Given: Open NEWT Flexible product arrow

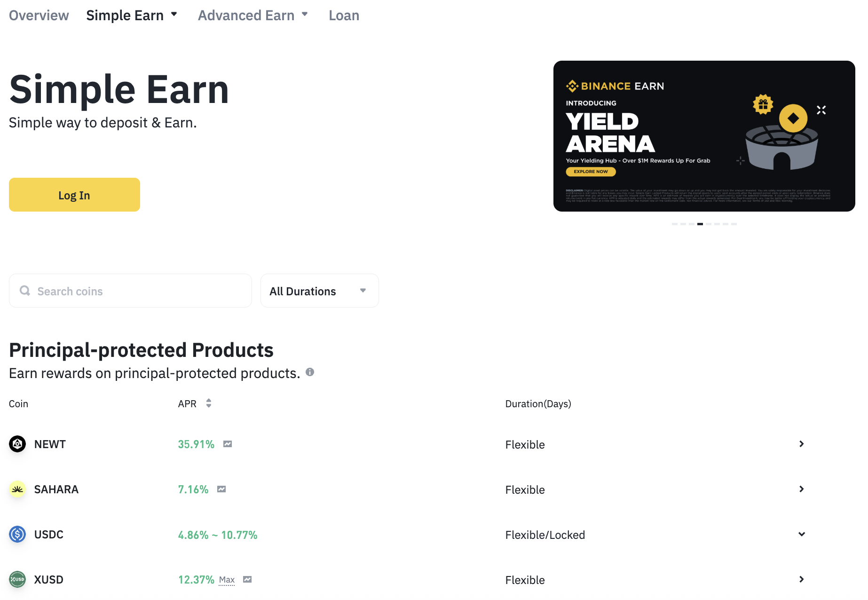Looking at the screenshot, I should click(x=802, y=444).
